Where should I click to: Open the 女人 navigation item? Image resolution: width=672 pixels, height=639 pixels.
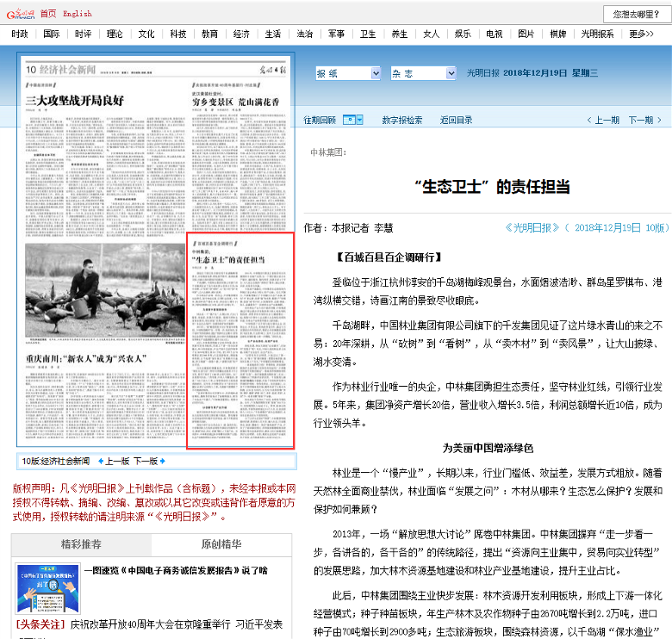(x=431, y=34)
